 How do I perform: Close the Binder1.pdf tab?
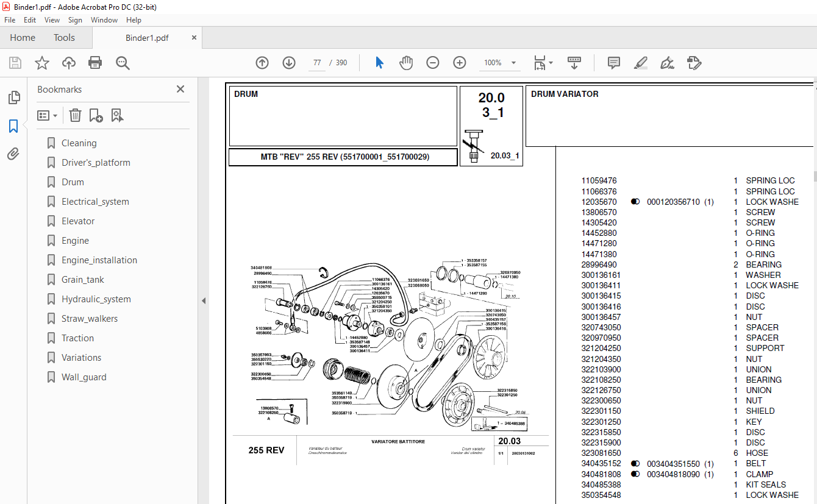tap(194, 37)
